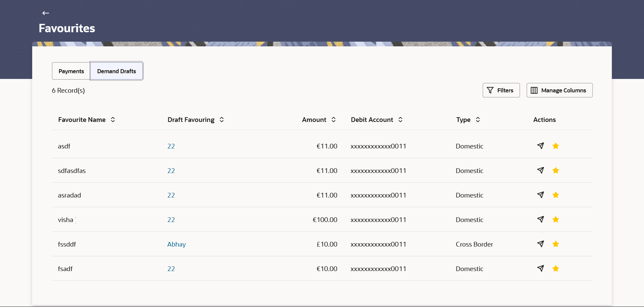This screenshot has height=307, width=644.
Task: Switch to the Payments tab
Action: [71, 71]
